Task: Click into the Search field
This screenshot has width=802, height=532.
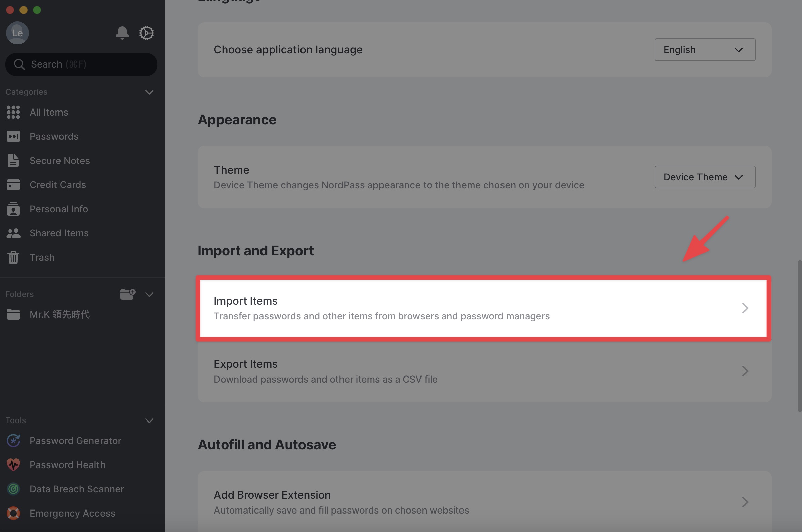Action: 81,64
